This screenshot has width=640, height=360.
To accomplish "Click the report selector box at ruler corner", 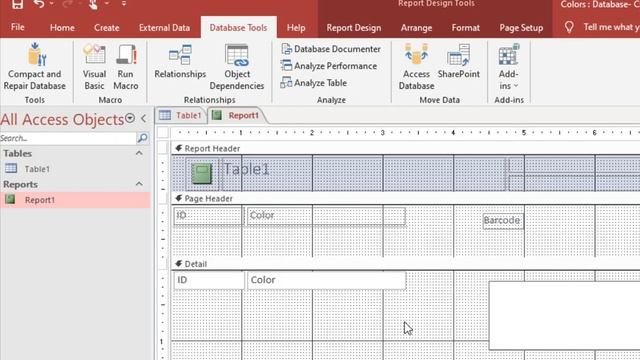I will (x=163, y=133).
